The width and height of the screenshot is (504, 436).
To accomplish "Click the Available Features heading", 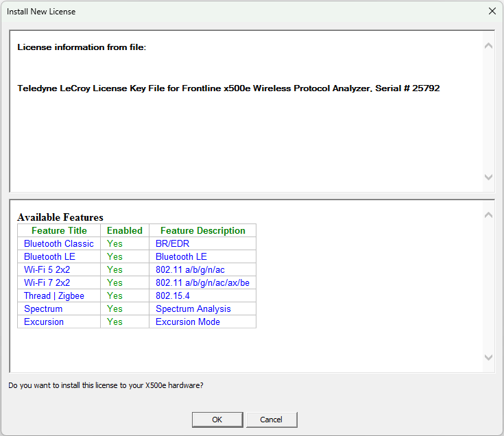I will click(60, 217).
